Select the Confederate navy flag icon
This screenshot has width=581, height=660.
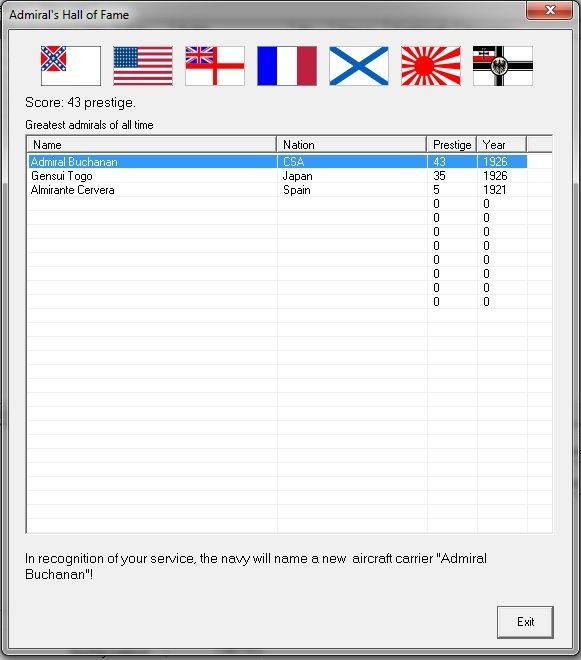tap(71, 66)
